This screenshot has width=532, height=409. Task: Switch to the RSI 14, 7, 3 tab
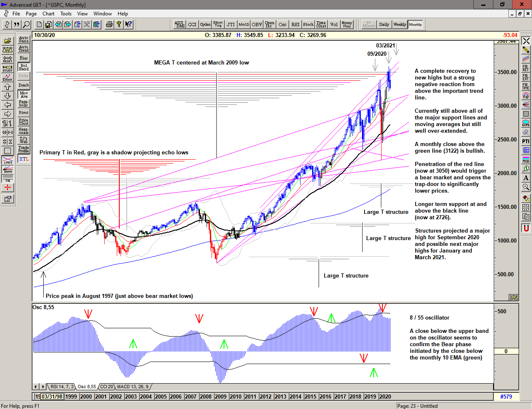tap(62, 387)
